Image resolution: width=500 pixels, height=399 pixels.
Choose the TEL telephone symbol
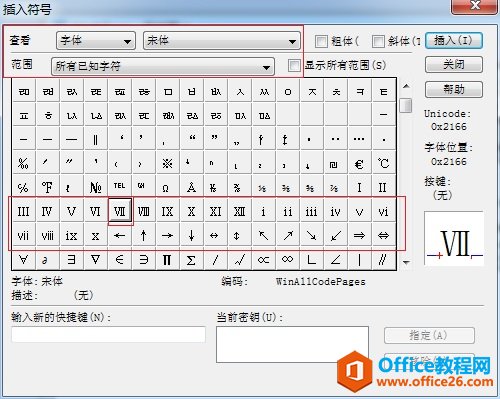120,187
